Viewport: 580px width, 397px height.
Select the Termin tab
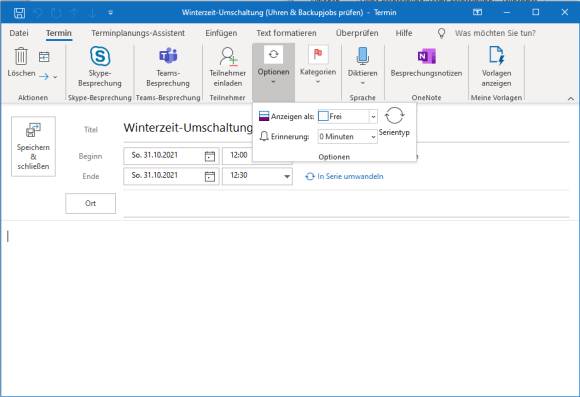pyautogui.click(x=58, y=33)
